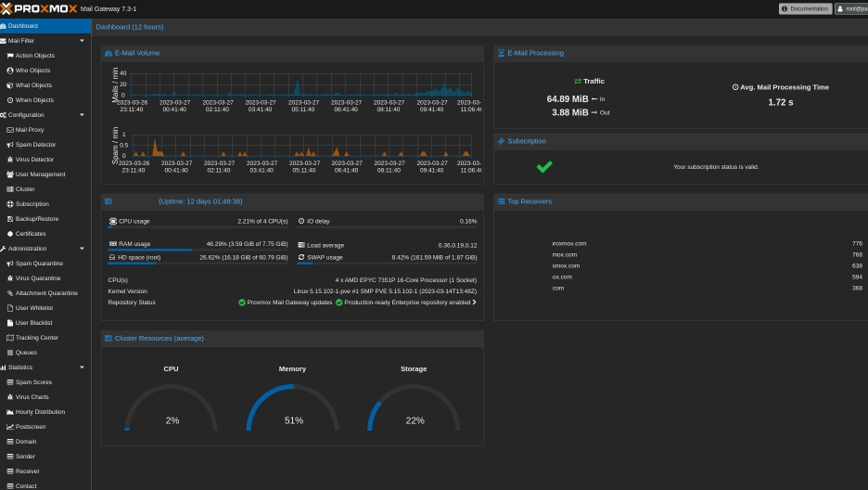This screenshot has width=868, height=490.
Task: Open the root user menu button
Action: [851, 8]
